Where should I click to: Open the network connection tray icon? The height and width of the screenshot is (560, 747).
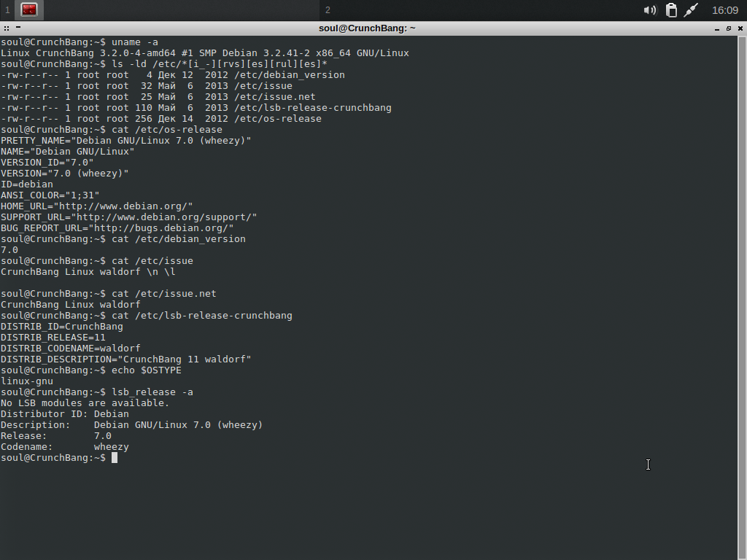click(691, 10)
